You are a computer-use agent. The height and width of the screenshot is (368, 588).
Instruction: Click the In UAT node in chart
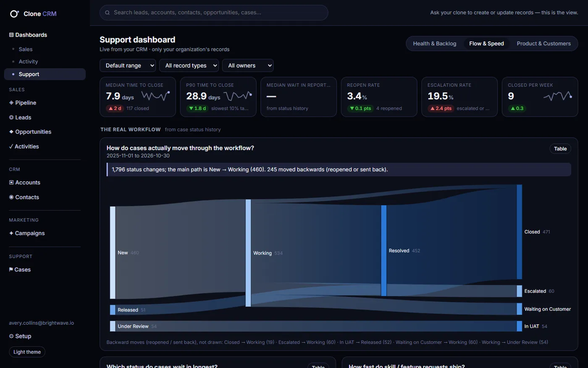(520, 326)
